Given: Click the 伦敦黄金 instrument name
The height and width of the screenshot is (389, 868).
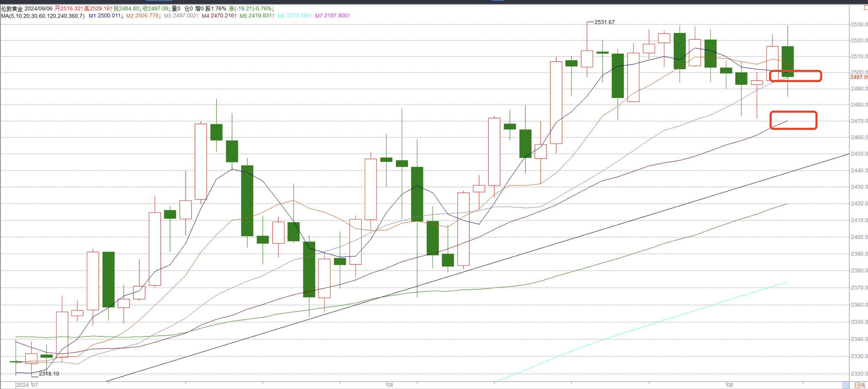Looking at the screenshot, I should coord(12,9).
